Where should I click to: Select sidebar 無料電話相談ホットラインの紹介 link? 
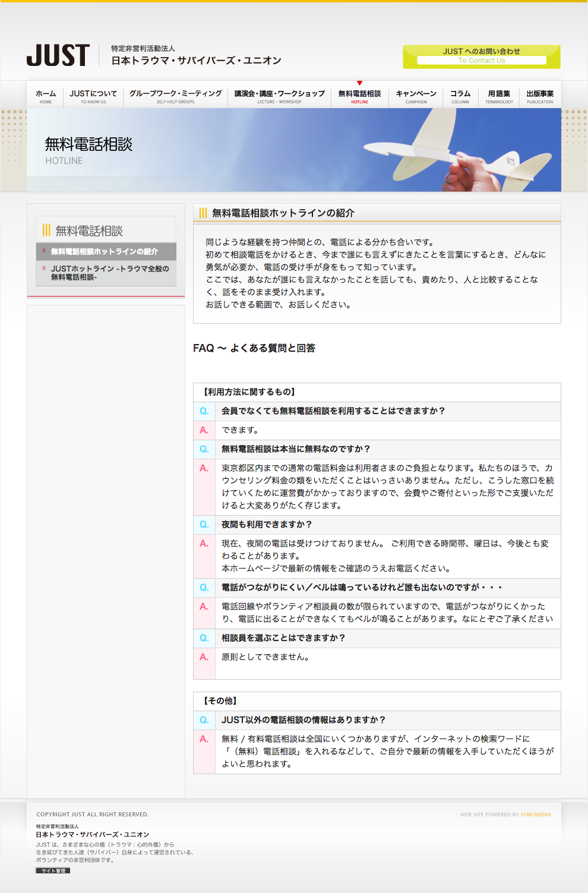click(x=105, y=252)
